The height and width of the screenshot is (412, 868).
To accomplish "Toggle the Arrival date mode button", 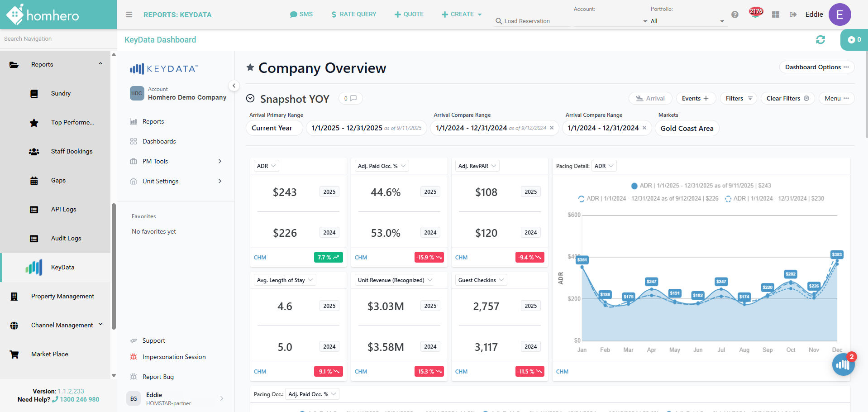I will [650, 98].
